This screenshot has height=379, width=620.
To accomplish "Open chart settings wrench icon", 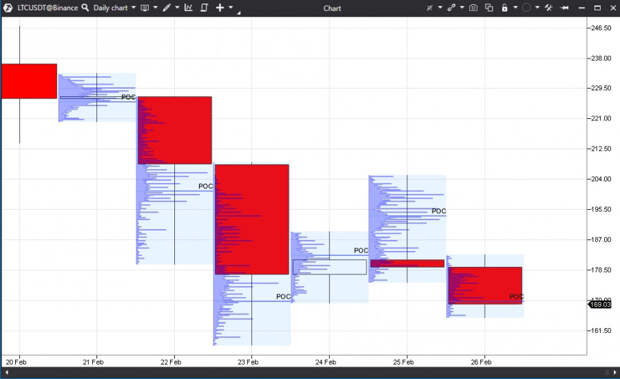I will click(548, 8).
